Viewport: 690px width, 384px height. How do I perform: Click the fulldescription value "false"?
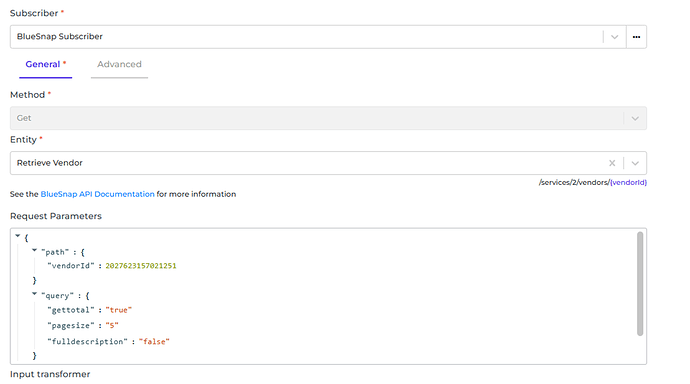[x=154, y=341]
